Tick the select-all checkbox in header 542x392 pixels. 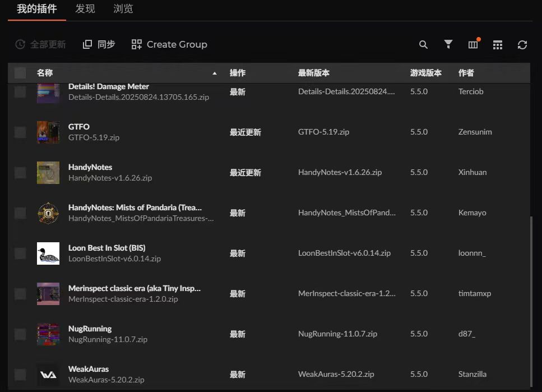tap(20, 73)
